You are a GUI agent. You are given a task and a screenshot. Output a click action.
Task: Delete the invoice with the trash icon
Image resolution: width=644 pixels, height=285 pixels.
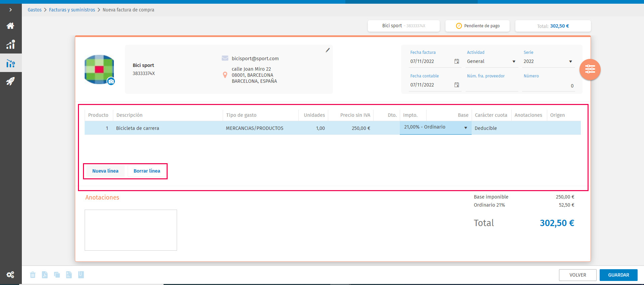coord(33,275)
